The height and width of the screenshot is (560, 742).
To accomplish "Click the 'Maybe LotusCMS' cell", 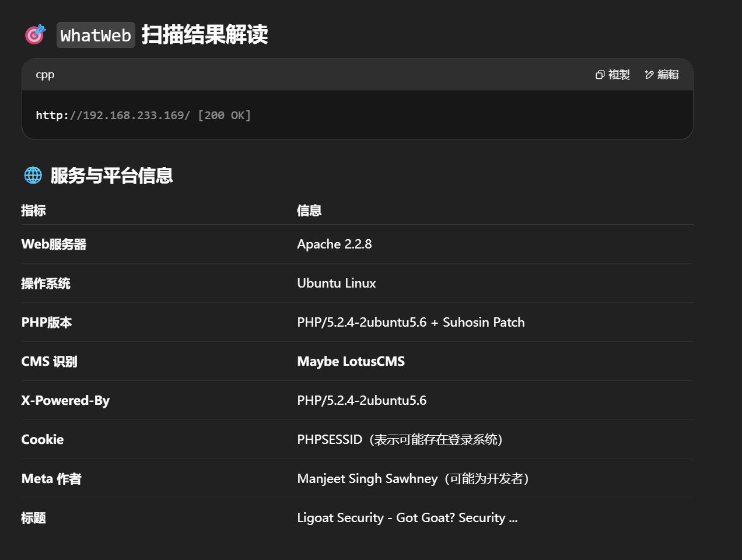I will point(351,361).
